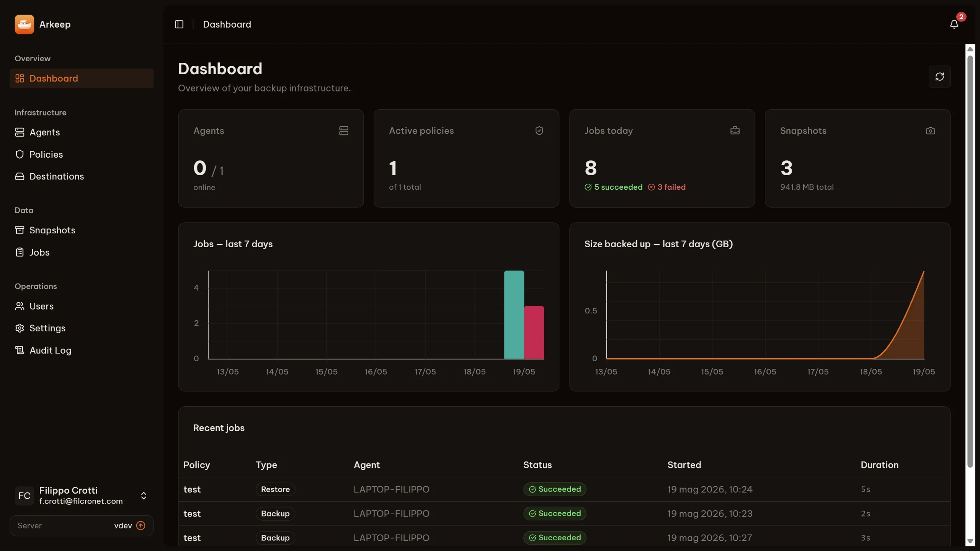This screenshot has height=551, width=980.
Task: Click the camera icon in Snapshots card
Action: click(930, 130)
